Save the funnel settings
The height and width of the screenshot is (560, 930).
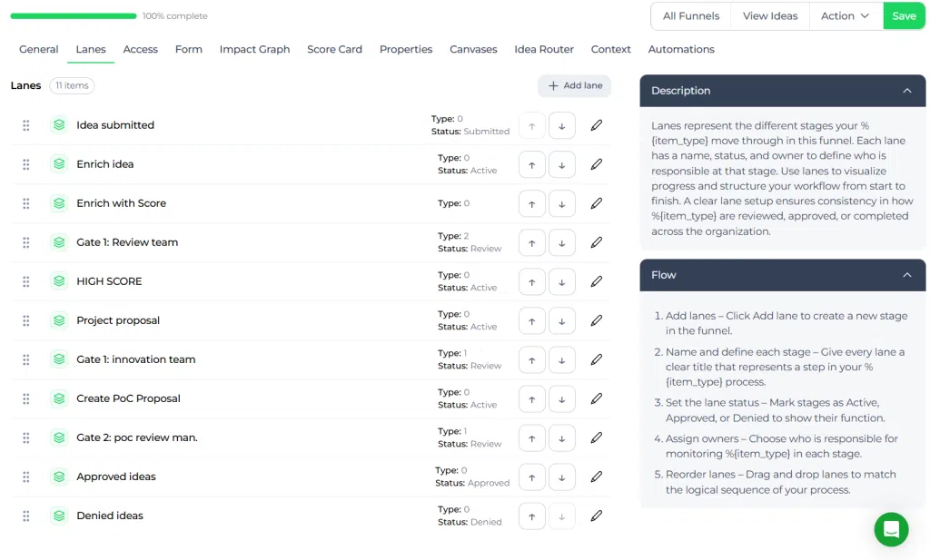coord(904,16)
